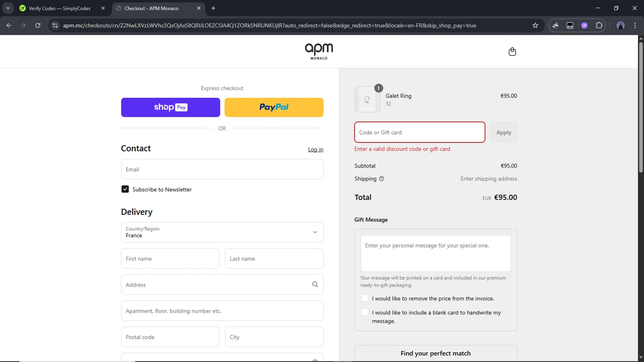Click the Galet Ring product thumbnail
644x362 pixels.
click(x=367, y=100)
